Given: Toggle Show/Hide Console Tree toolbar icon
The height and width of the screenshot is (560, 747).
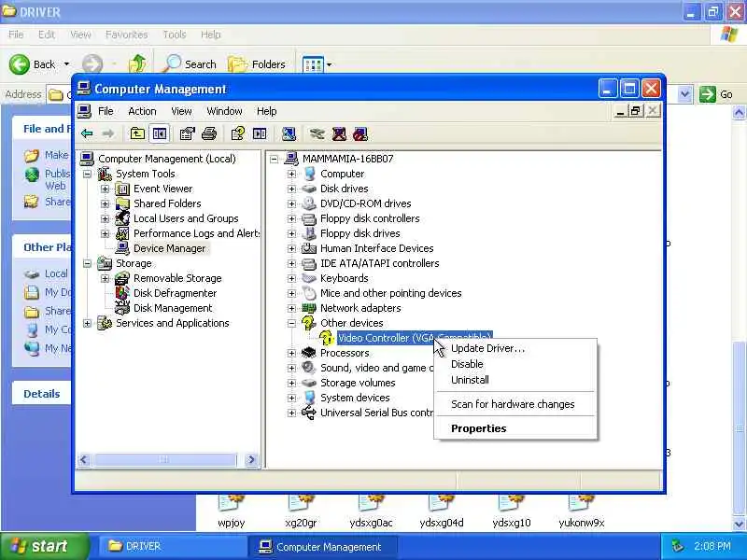Looking at the screenshot, I should point(159,133).
